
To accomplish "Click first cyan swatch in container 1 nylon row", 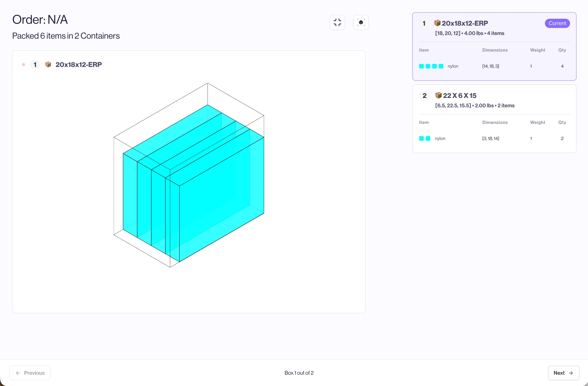I will click(x=421, y=66).
